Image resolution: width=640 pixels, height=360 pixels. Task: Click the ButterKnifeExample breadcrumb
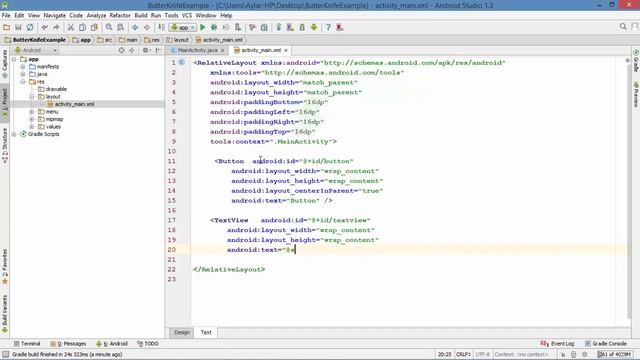[x=36, y=40]
